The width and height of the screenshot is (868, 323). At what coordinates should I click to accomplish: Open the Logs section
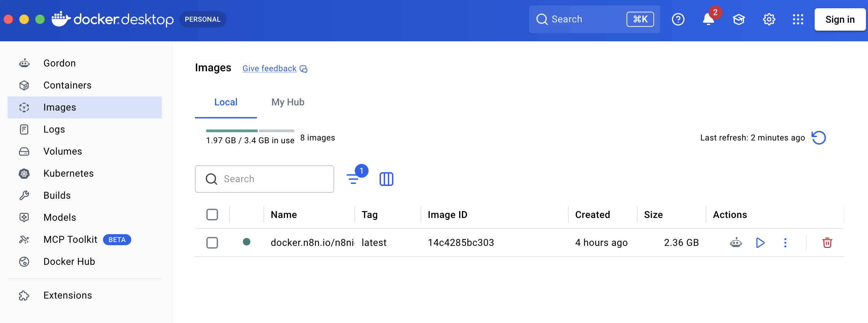click(x=84, y=129)
